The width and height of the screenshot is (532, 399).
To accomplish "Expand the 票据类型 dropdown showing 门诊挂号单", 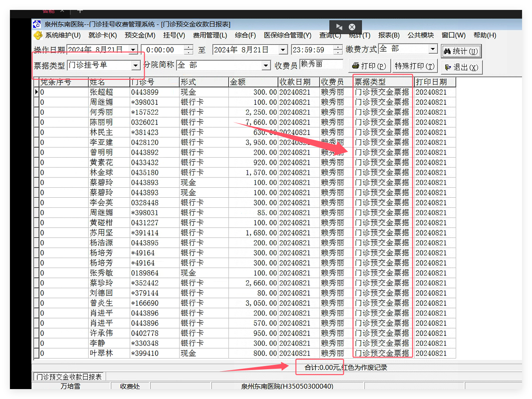I will pyautogui.click(x=136, y=65).
